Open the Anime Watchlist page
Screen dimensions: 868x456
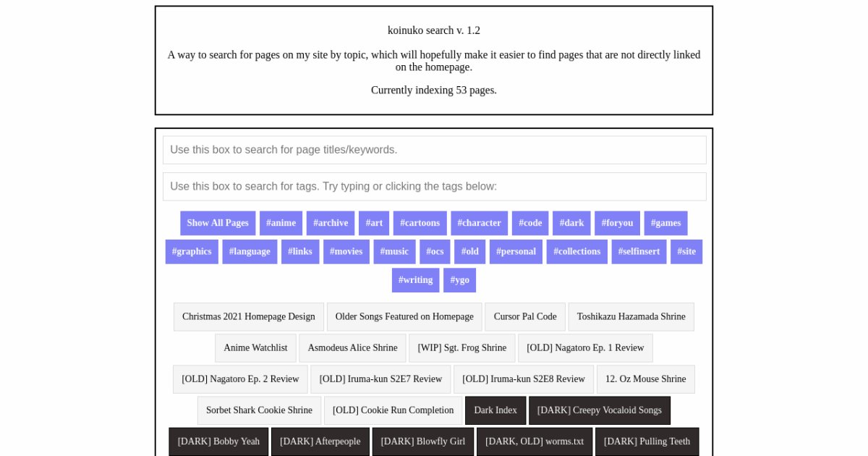click(x=255, y=347)
